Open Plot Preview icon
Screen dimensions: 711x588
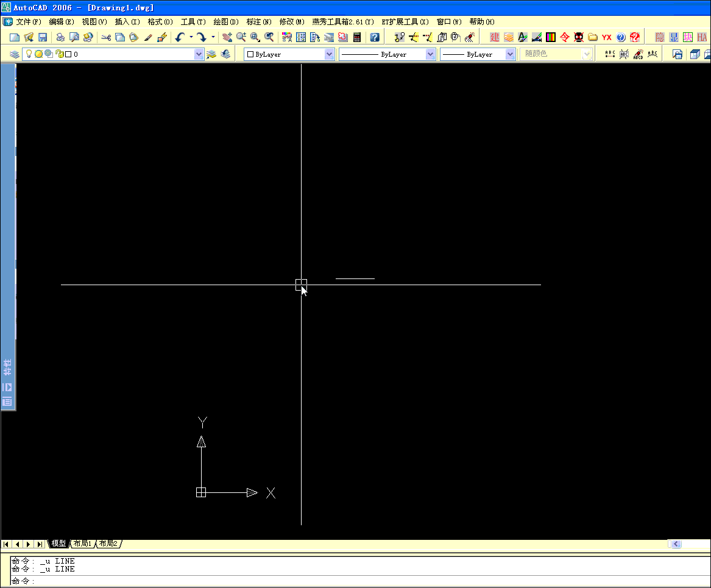pos(74,37)
